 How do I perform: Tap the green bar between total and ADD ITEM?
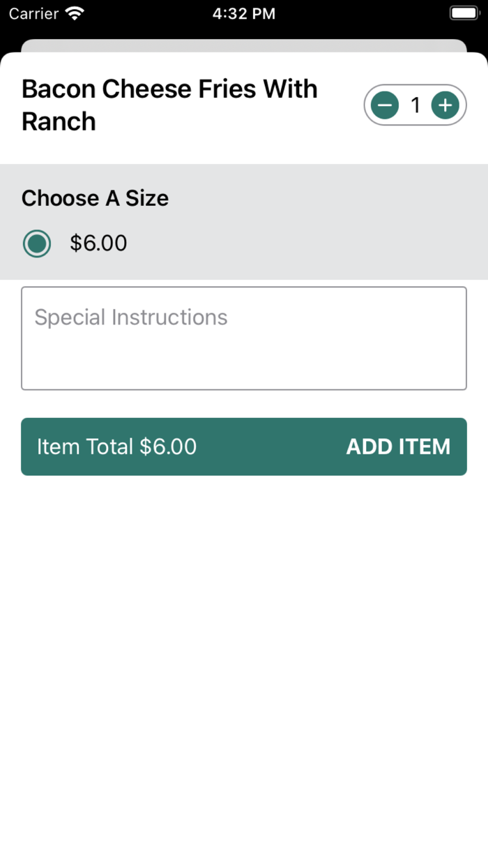[272, 447]
